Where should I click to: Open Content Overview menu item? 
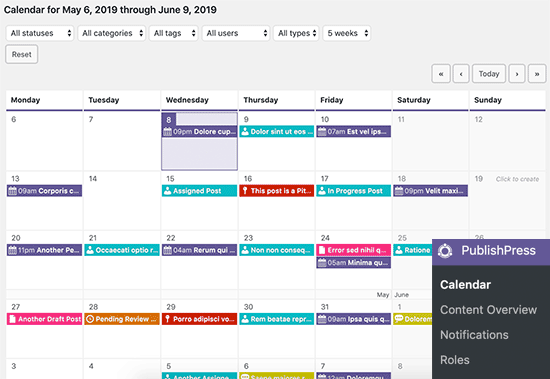click(488, 310)
